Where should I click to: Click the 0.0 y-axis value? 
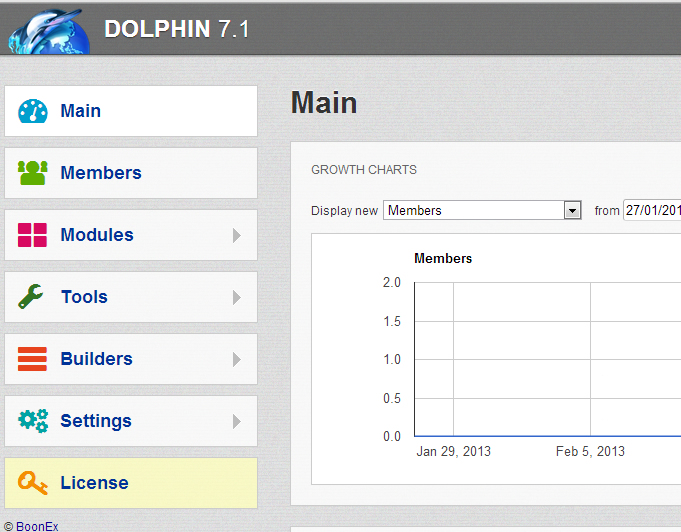pos(392,436)
